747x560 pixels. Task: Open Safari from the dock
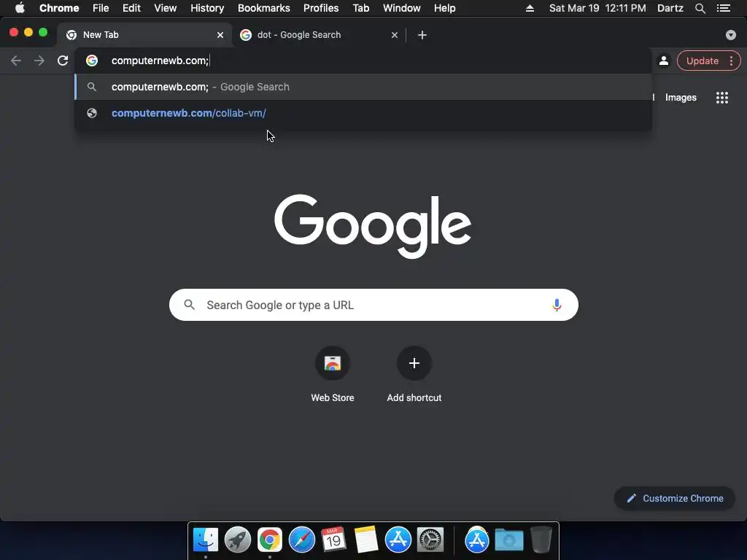click(301, 540)
